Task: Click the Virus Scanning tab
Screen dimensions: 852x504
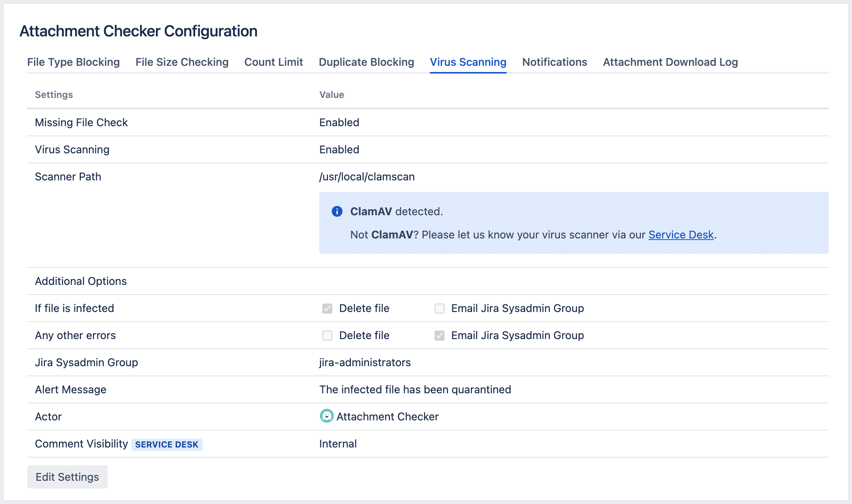Action: coord(468,62)
